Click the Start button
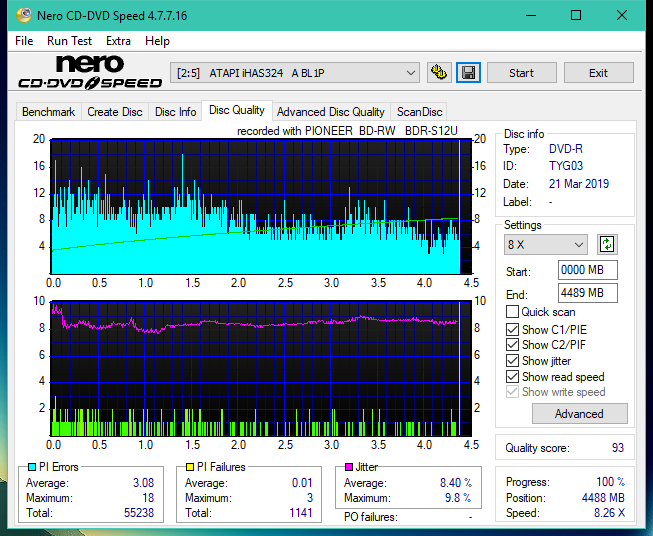The image size is (653, 536). (521, 73)
